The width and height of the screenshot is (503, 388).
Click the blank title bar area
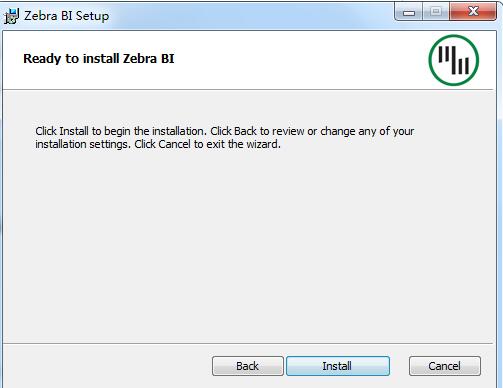pyautogui.click(x=250, y=15)
